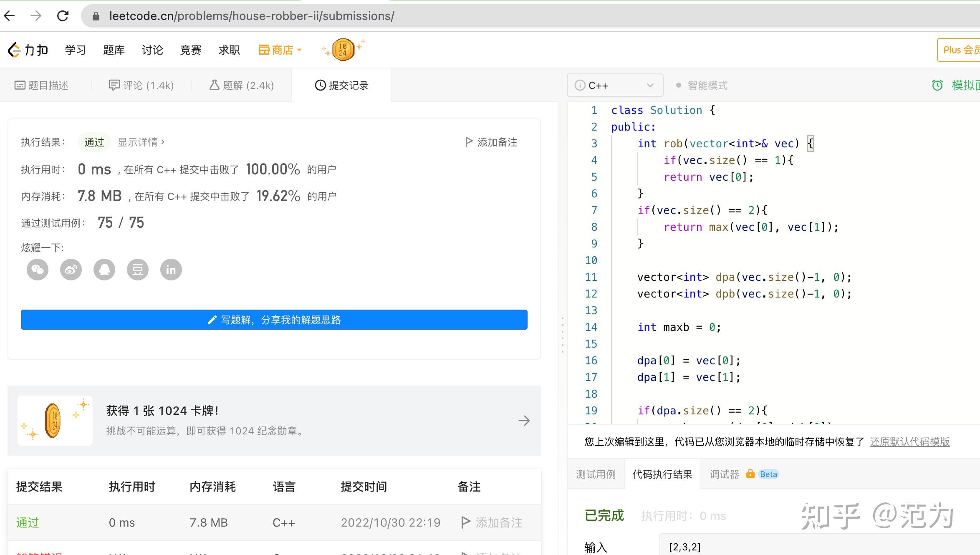980x555 pixels.
Task: Click the 1024 卡牌 reward banner arrow
Action: tap(524, 421)
